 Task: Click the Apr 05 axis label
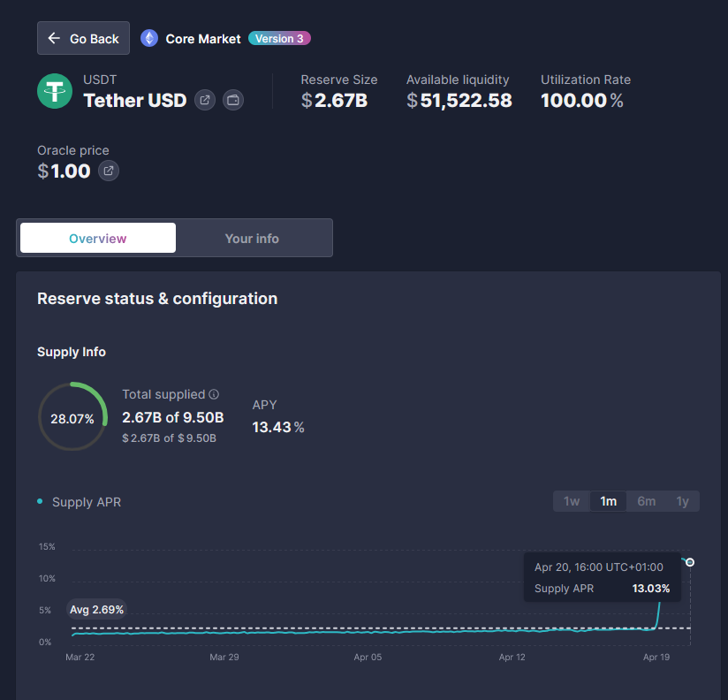pos(368,658)
